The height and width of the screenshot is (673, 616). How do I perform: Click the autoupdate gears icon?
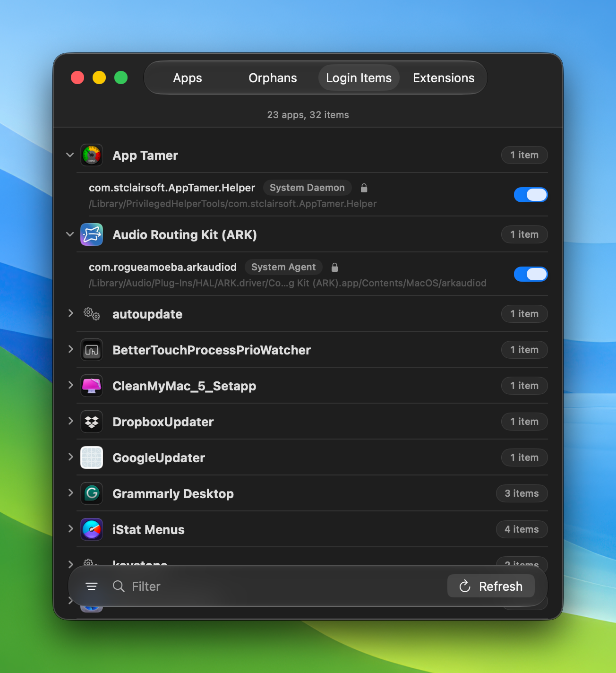(x=92, y=314)
